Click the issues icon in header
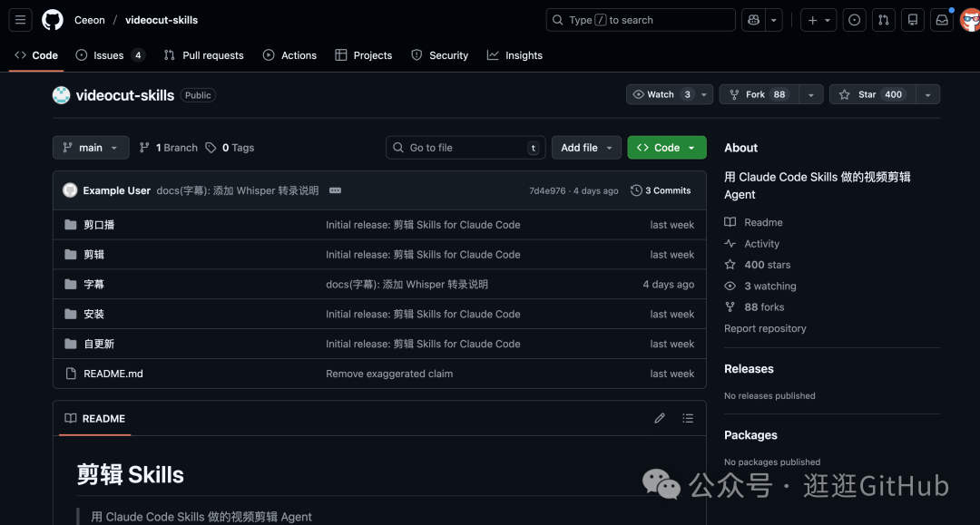 point(855,20)
